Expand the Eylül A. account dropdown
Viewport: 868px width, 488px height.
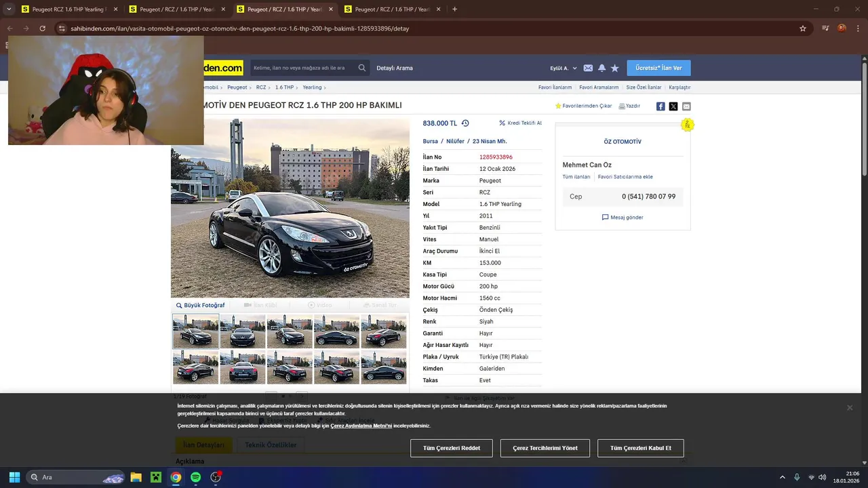tap(564, 68)
